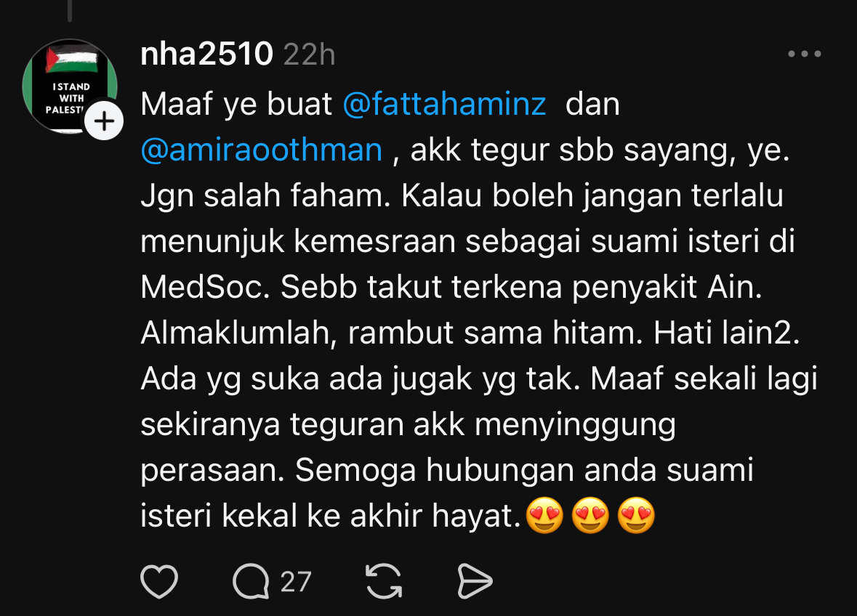Open the nha2510 username link
Viewport: 857px width, 616px height.
click(x=206, y=54)
